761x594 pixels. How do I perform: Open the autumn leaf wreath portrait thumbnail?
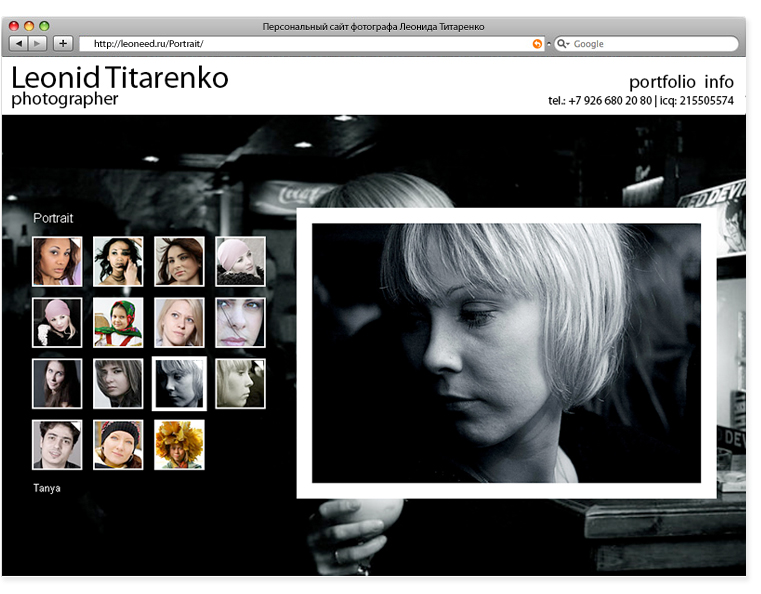pyautogui.click(x=179, y=444)
